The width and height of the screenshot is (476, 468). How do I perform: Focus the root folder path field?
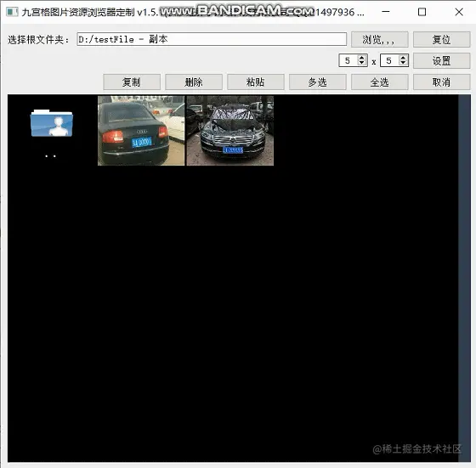212,39
